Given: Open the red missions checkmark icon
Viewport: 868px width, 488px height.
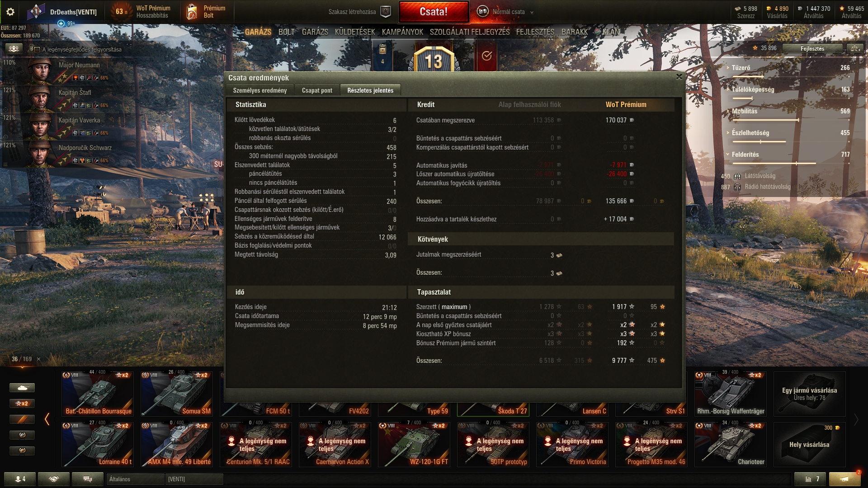Looking at the screenshot, I should 486,56.
